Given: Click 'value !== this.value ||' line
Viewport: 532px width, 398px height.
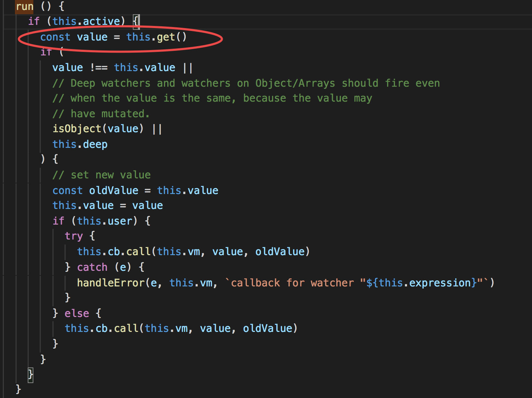Looking at the screenshot, I should [x=123, y=68].
